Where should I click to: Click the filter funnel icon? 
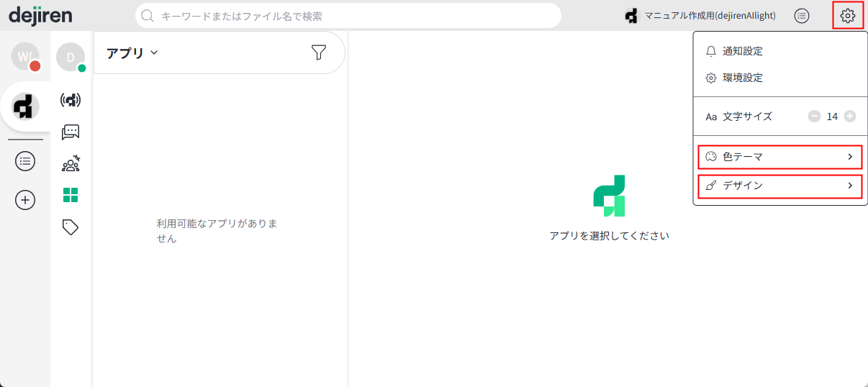[x=318, y=53]
